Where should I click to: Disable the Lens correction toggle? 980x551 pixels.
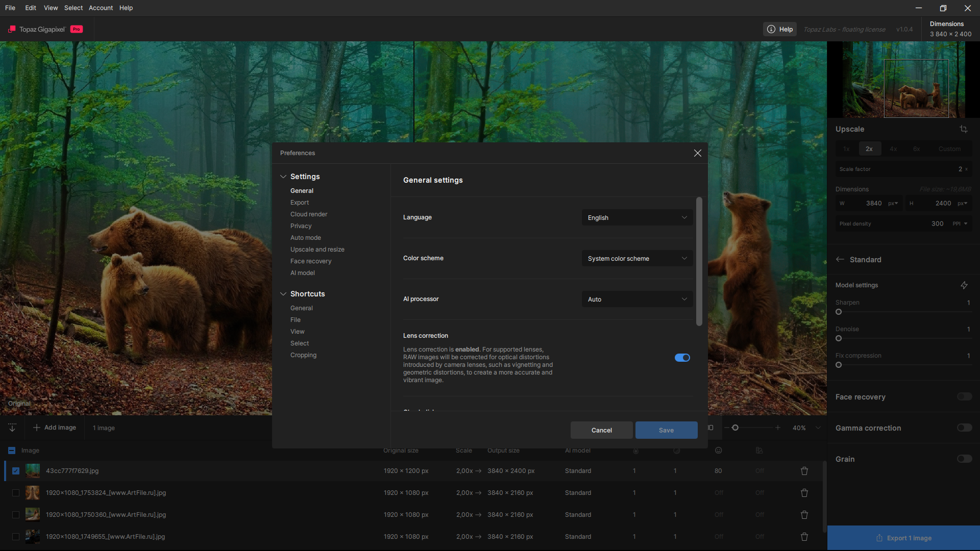click(682, 358)
